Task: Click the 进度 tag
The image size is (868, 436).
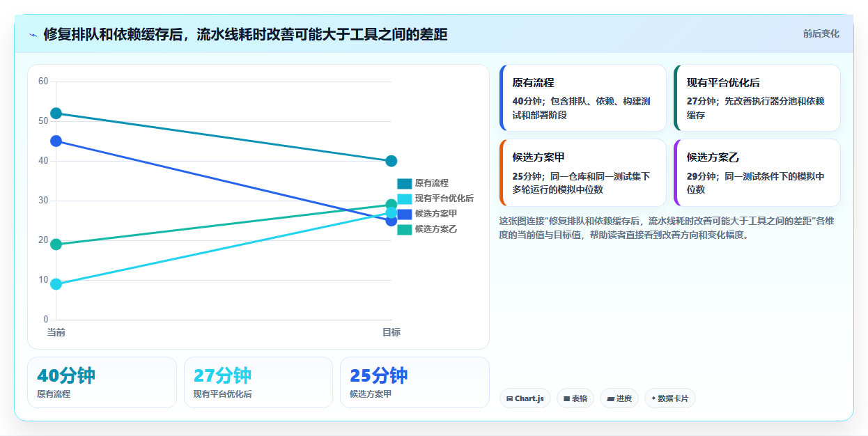Action: pyautogui.click(x=619, y=398)
